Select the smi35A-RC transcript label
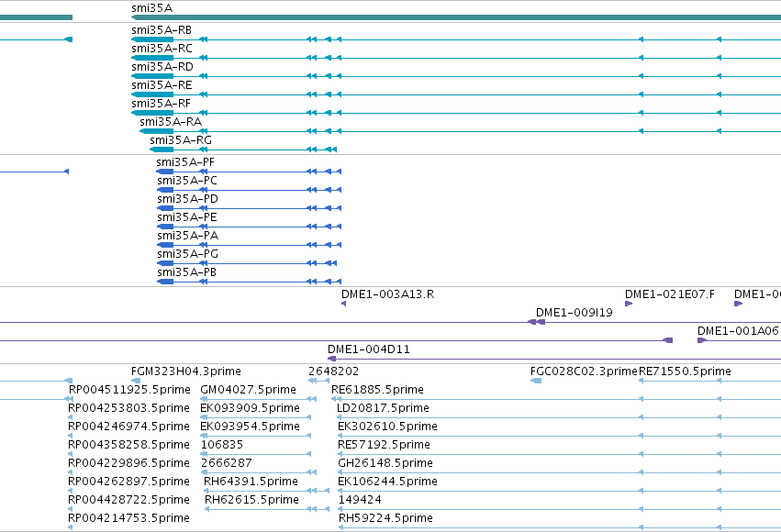781x532 pixels. click(162, 49)
